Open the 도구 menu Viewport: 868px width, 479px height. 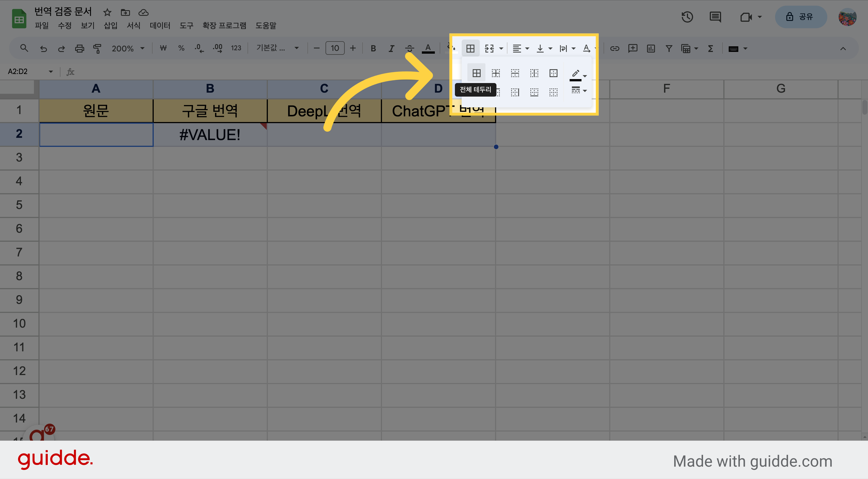(x=186, y=26)
